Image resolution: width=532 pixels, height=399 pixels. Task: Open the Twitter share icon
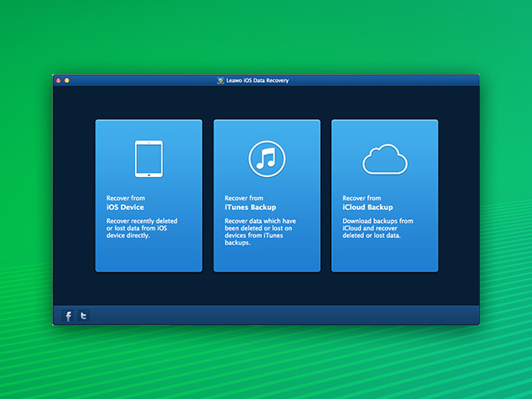point(83,315)
